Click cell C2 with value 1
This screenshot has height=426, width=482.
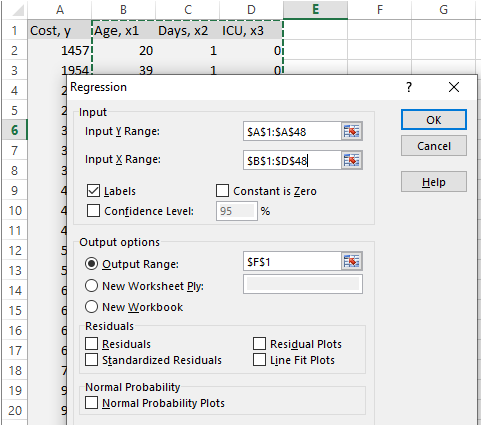(188, 50)
